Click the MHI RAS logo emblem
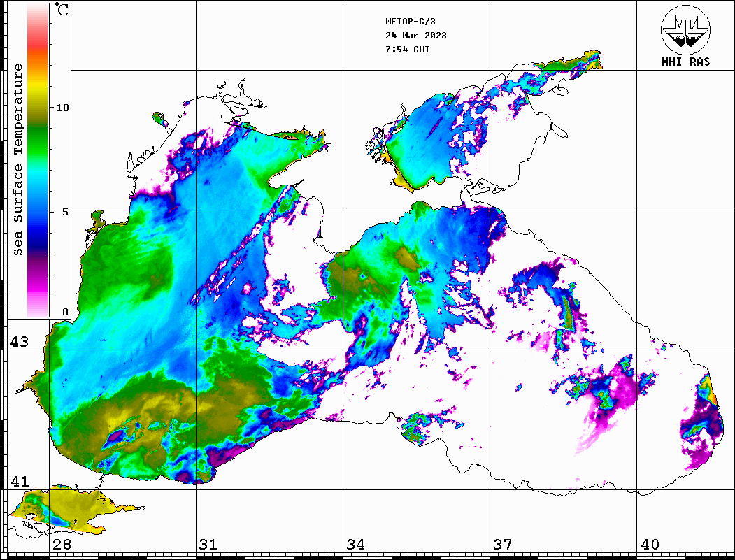Screen dimensions: 735x560 [685, 29]
